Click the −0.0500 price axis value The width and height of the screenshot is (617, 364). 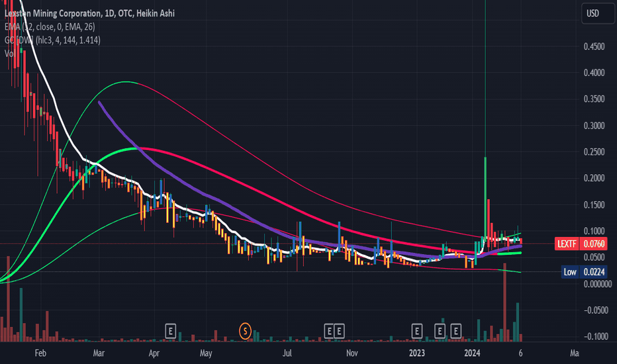(595, 310)
